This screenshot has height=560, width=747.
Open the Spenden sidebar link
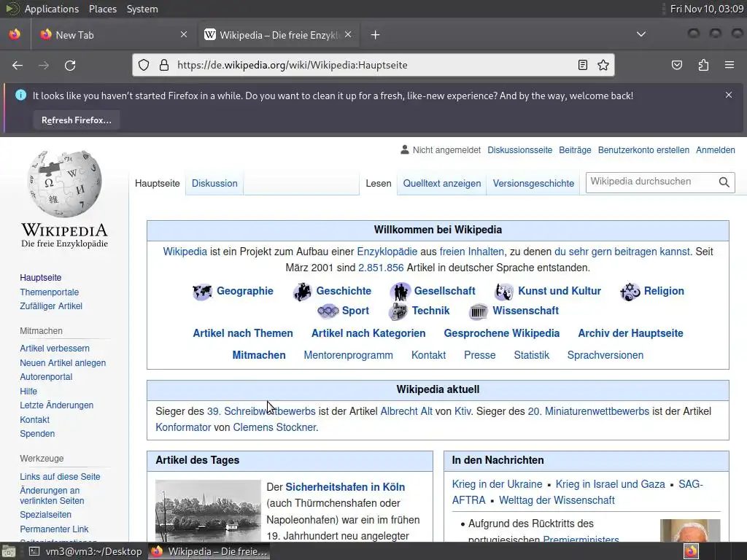point(37,434)
